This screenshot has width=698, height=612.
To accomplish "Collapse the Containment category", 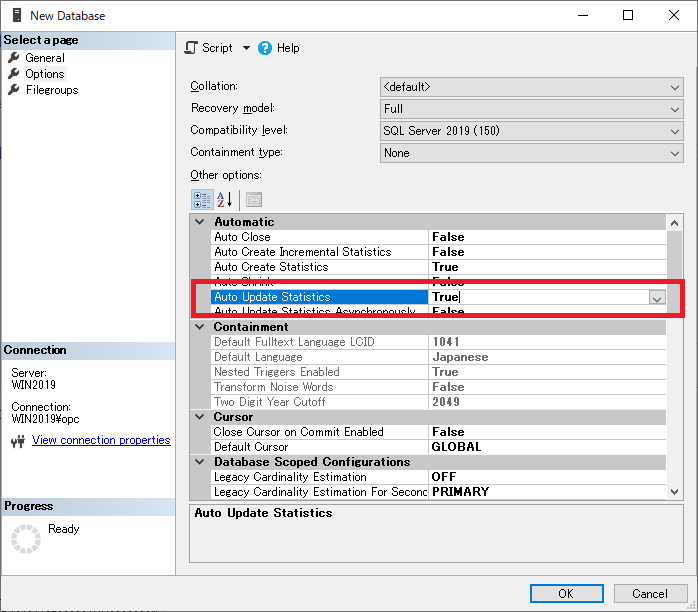I will (200, 327).
